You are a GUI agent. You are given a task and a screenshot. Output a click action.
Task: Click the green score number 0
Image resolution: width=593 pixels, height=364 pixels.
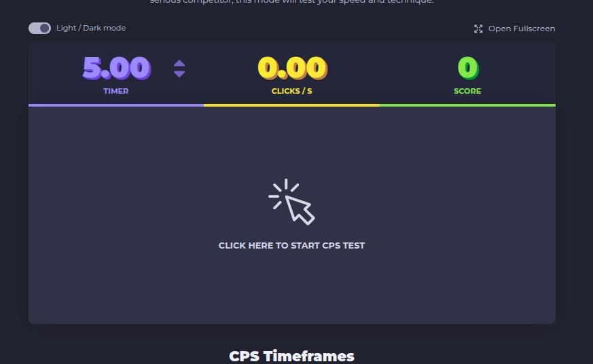[x=468, y=68]
